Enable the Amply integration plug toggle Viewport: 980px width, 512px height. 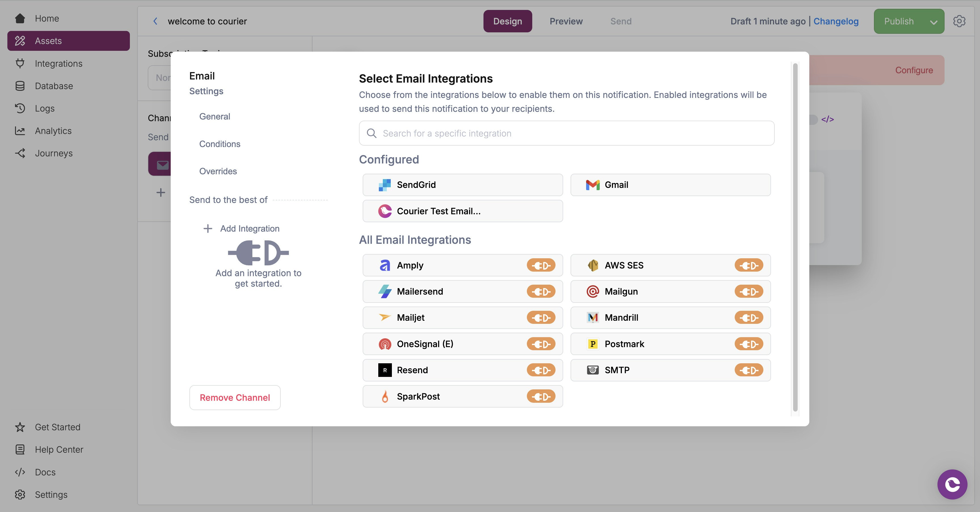pos(540,265)
